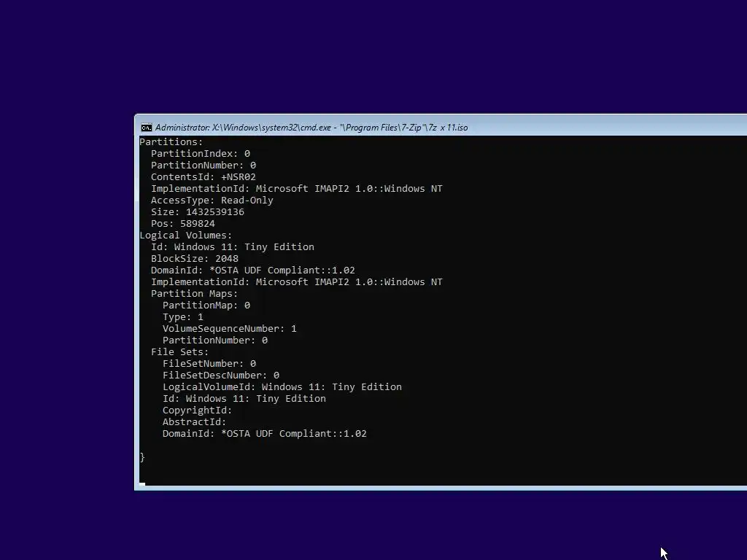Click the "Pos: 589824" line
Image resolution: width=747 pixels, height=560 pixels.
tap(183, 223)
